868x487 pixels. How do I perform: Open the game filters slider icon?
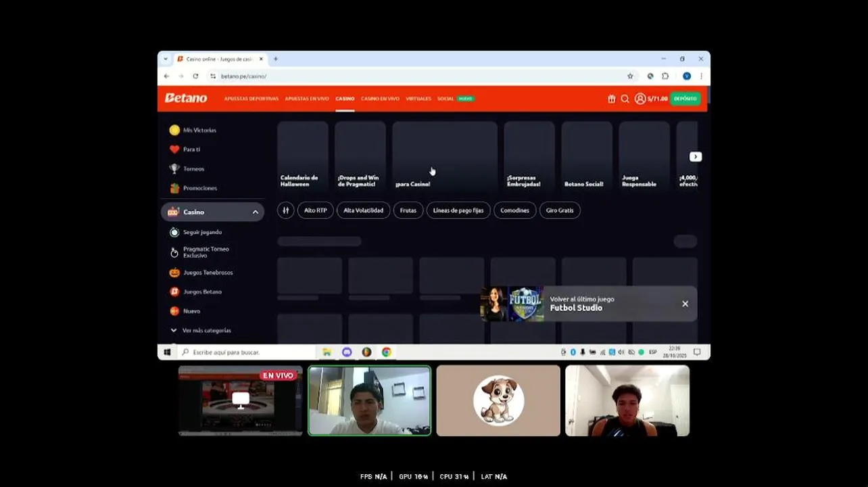[x=286, y=210]
